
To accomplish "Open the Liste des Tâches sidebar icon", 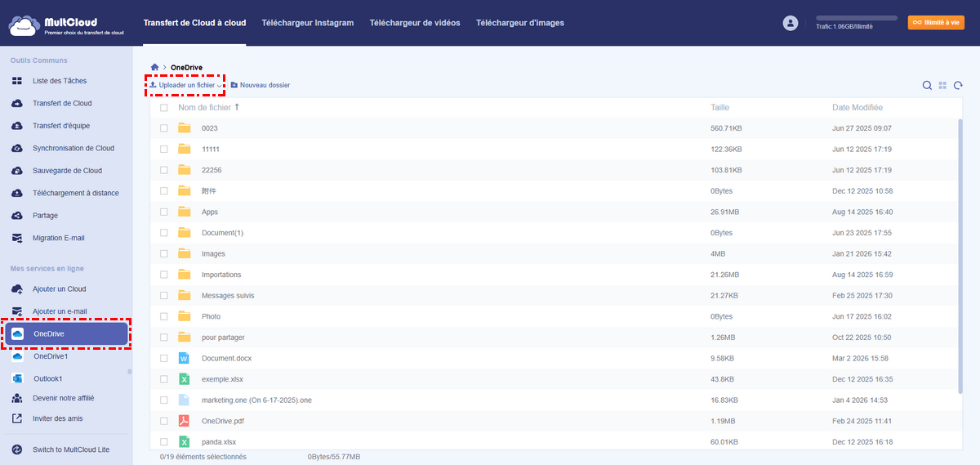I will click(17, 81).
